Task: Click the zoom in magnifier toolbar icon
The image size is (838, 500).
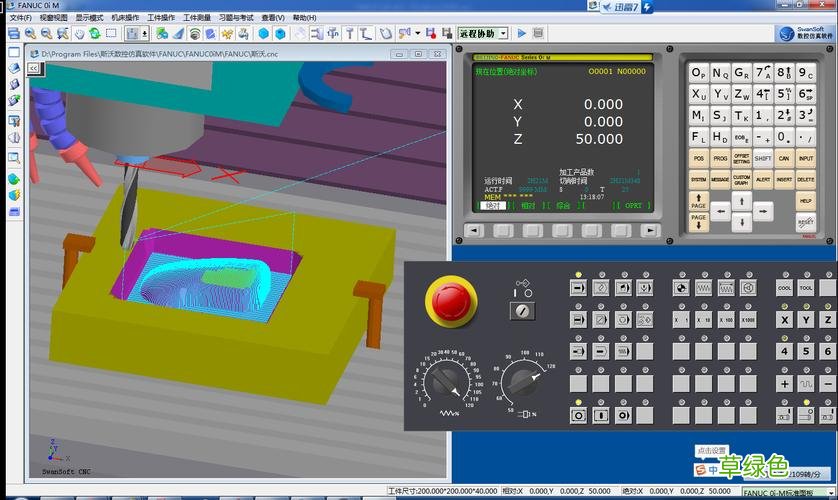Action: pyautogui.click(x=30, y=34)
